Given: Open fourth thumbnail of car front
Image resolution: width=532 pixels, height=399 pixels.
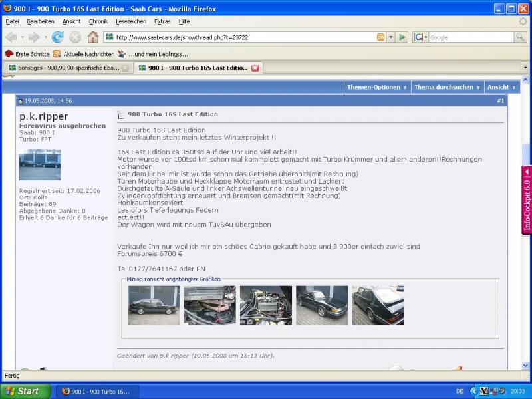Looking at the screenshot, I should (x=322, y=305).
